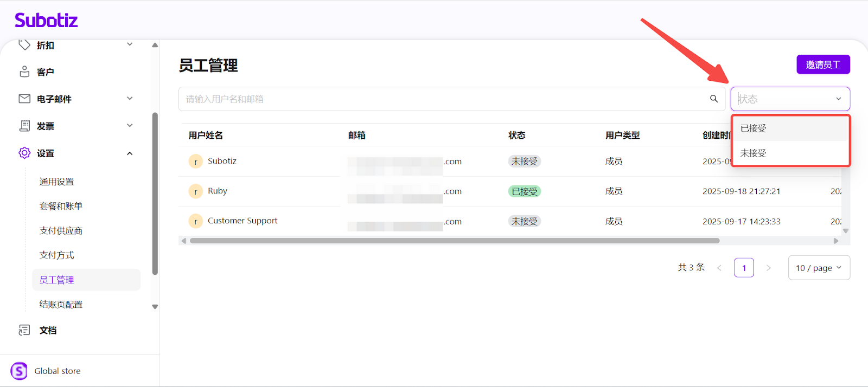
Task: Collapse the 设置 menu section
Action: [130, 153]
